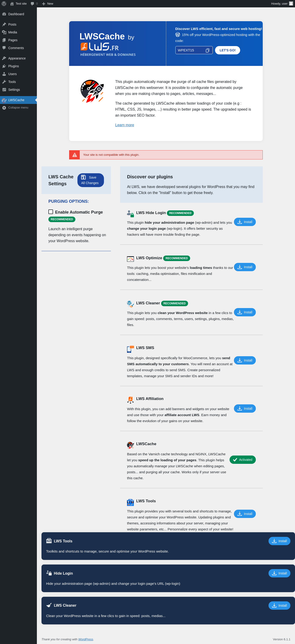Open the WordPress link in the footer
Viewport: 295px width, 644px height.
pyautogui.click(x=86, y=639)
